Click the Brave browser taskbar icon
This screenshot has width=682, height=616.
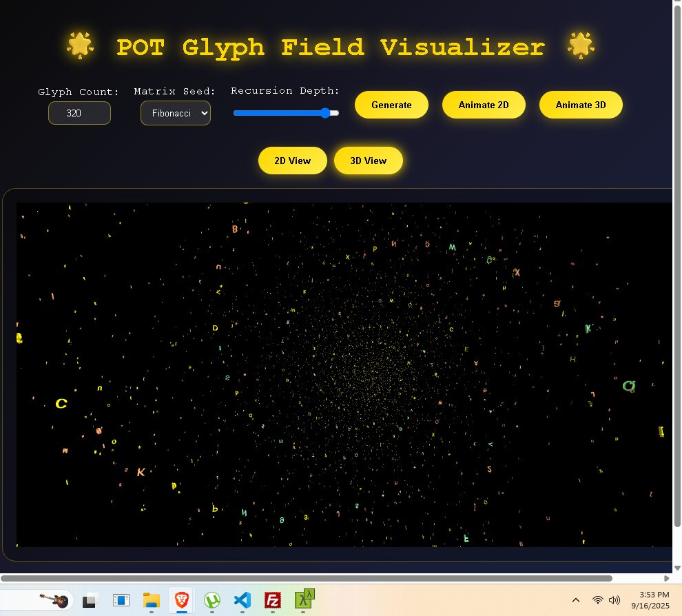tap(181, 600)
